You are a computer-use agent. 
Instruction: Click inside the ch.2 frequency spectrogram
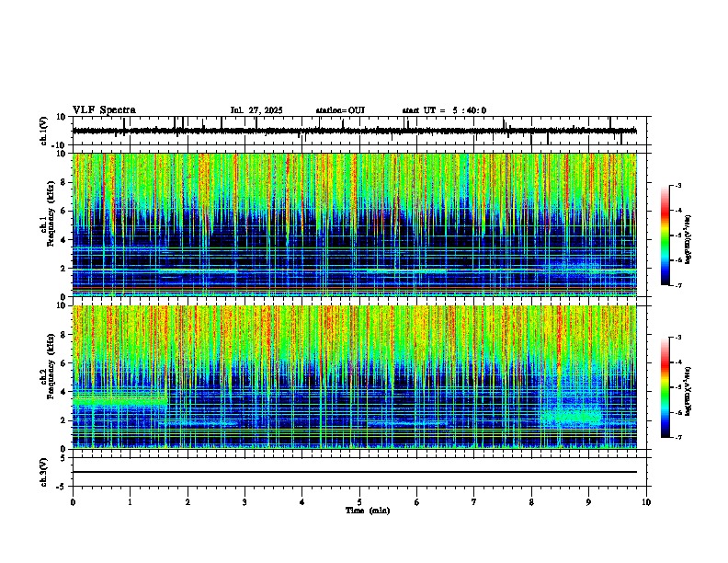point(354,377)
